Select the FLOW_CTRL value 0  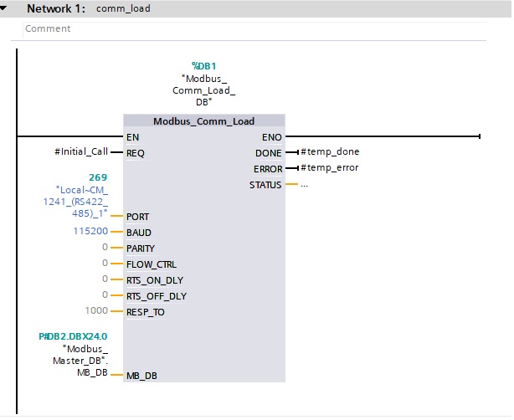(x=105, y=263)
